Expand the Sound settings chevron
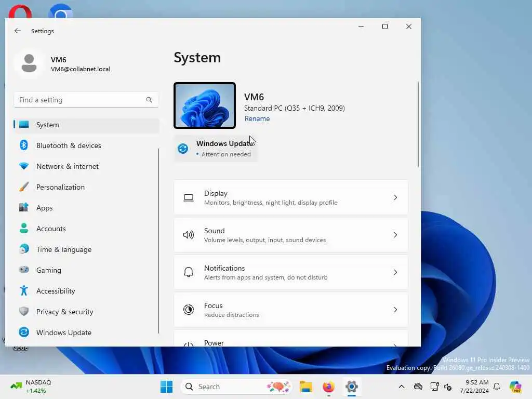The image size is (532, 399). click(x=395, y=235)
